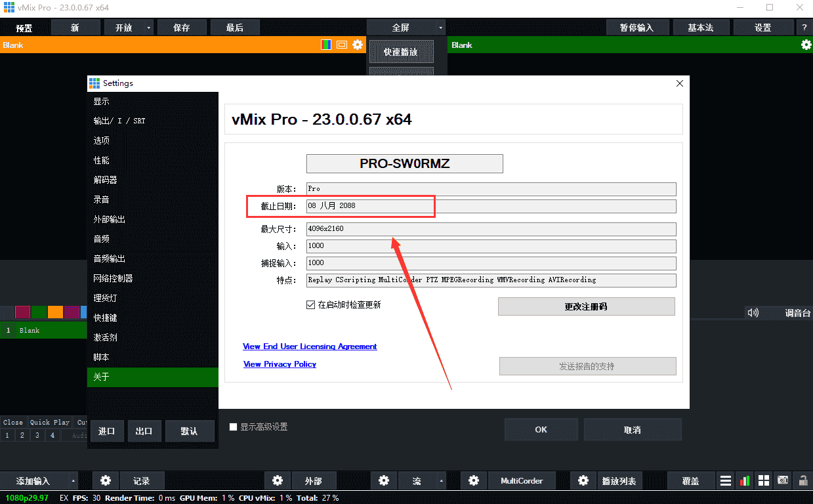Screen dimensions: 813x504
Task: Open the gear settings next to 记录
Action: point(106,480)
